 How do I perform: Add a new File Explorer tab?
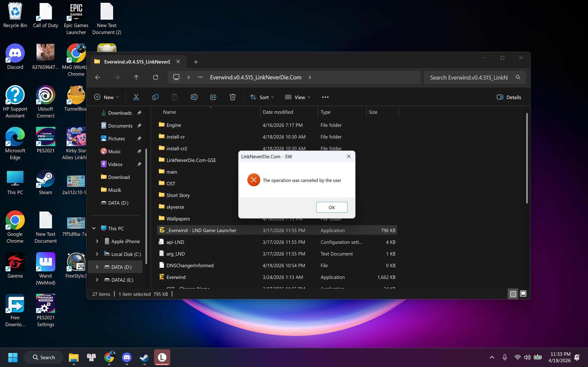pos(196,62)
